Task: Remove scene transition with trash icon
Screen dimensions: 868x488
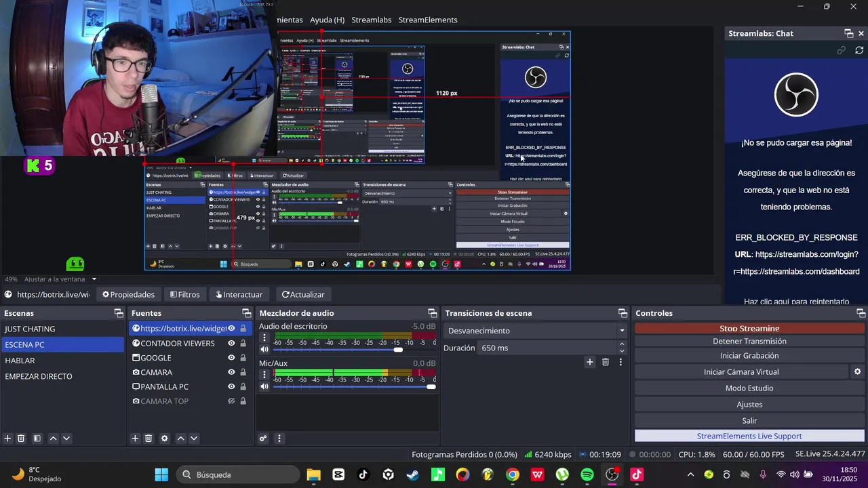Action: (606, 362)
